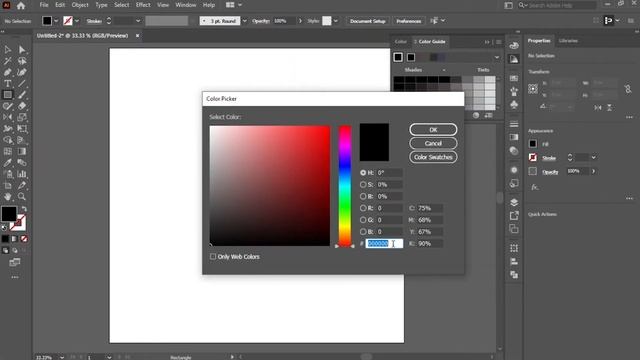Open the Layers panel icon

514,202
